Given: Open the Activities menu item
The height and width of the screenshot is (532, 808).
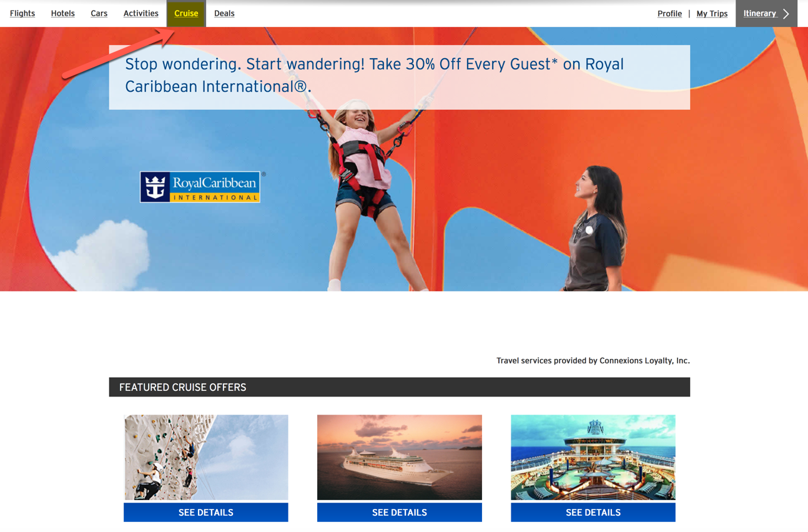Looking at the screenshot, I should click(x=140, y=13).
